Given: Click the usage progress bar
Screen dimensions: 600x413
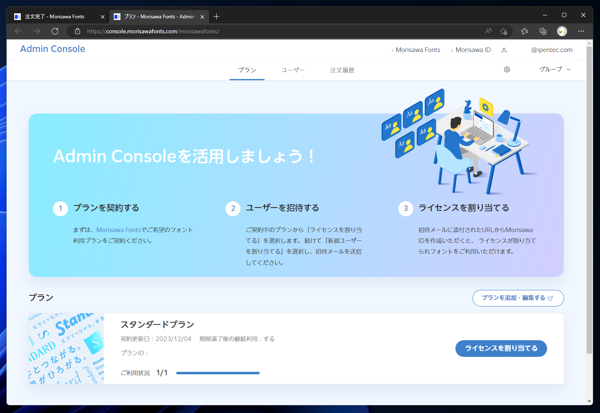Looking at the screenshot, I should pos(218,373).
